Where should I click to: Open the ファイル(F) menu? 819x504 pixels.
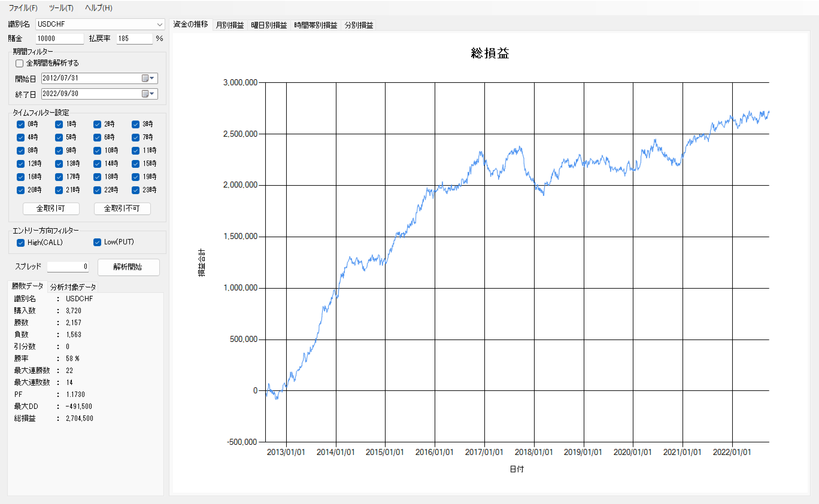[23, 8]
